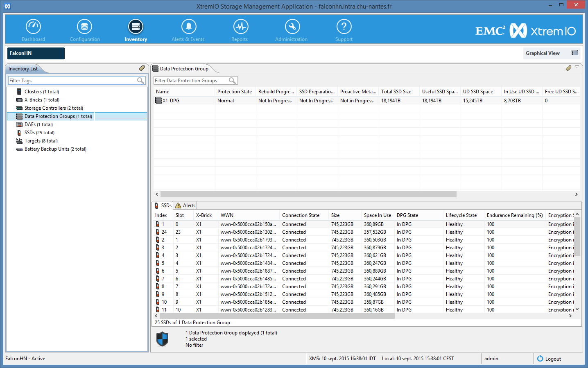Click the 15,245TB UD SSD Space cell

pos(473,101)
